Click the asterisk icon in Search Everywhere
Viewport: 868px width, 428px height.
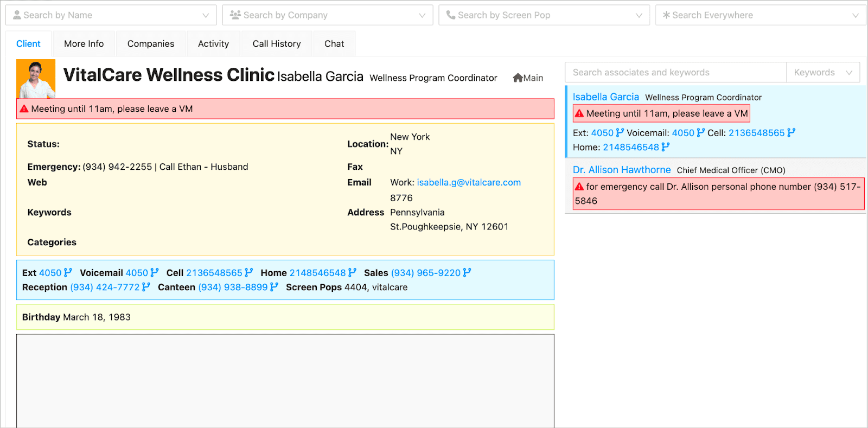tap(666, 15)
